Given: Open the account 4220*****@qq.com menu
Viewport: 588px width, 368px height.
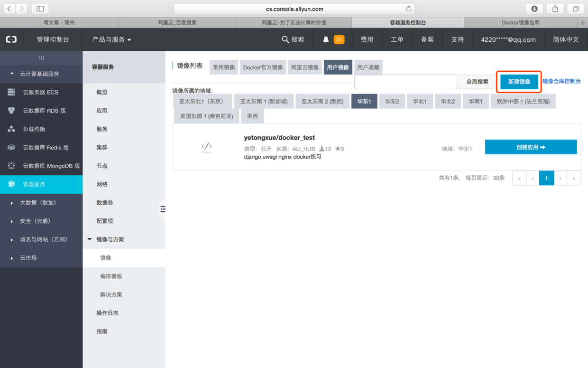Looking at the screenshot, I should [x=508, y=39].
